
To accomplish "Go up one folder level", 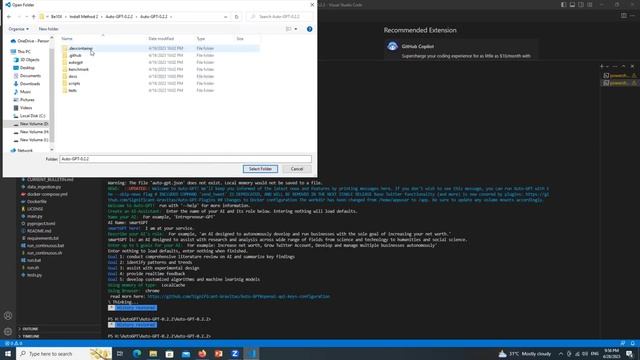I will pos(33,17).
